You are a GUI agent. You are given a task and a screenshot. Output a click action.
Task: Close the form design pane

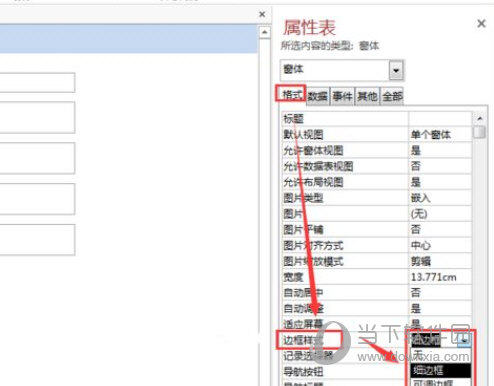click(x=262, y=14)
